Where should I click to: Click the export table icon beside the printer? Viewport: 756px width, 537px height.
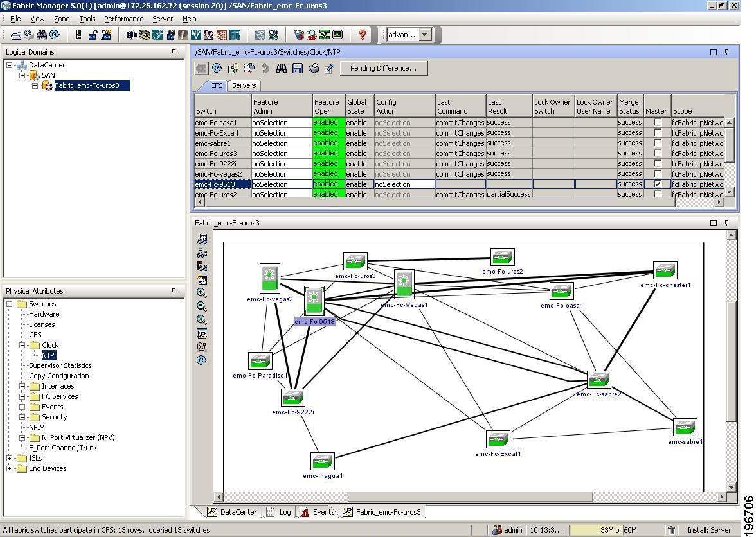pyautogui.click(x=330, y=68)
